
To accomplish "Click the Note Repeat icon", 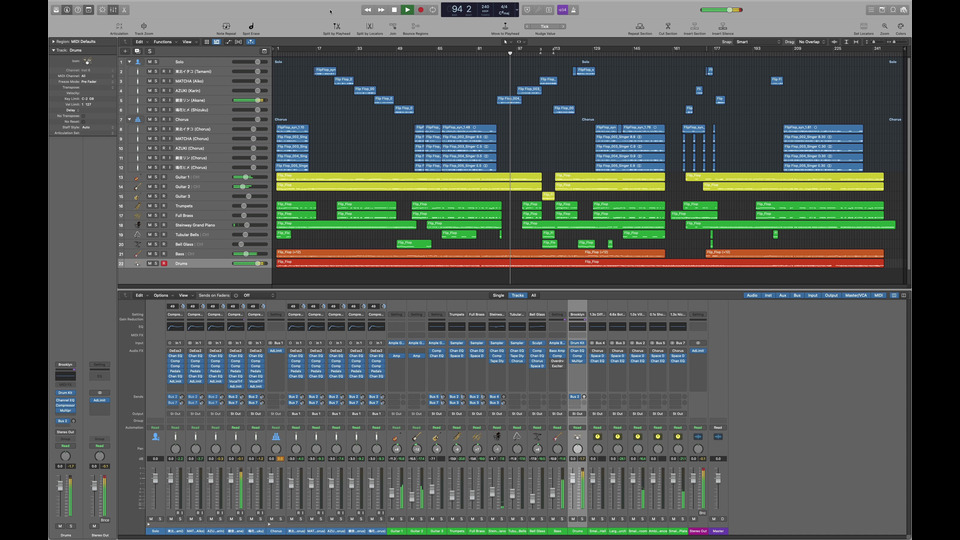I will click(x=225, y=27).
